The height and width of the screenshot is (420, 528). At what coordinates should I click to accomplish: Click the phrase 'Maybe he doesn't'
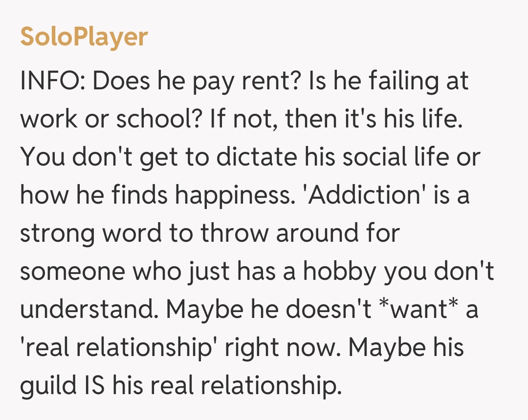coord(268,310)
